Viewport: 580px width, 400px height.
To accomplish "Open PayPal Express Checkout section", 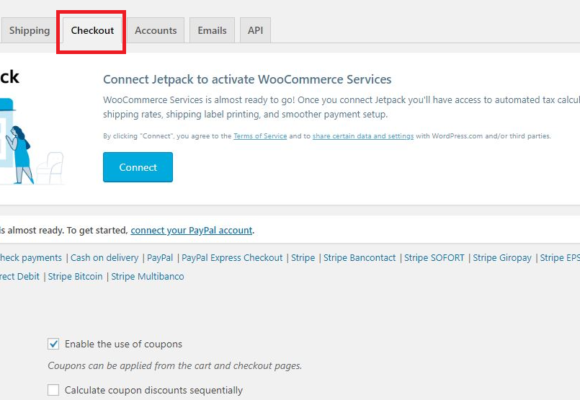I will click(232, 258).
